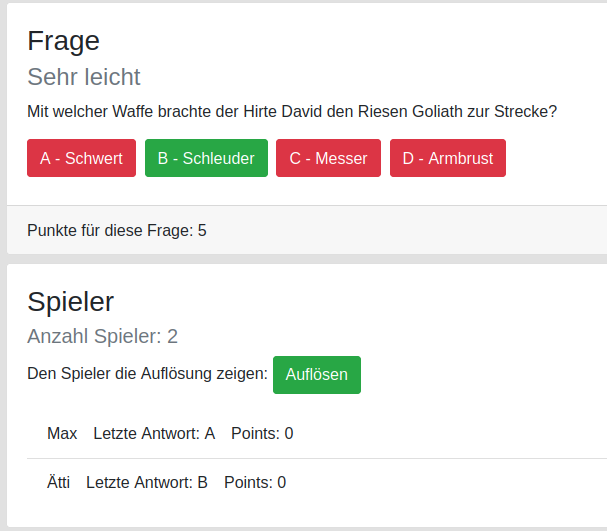Click the Den Spieler die Auflösung zeigen label
Screen dimensions: 607x531
point(147,374)
